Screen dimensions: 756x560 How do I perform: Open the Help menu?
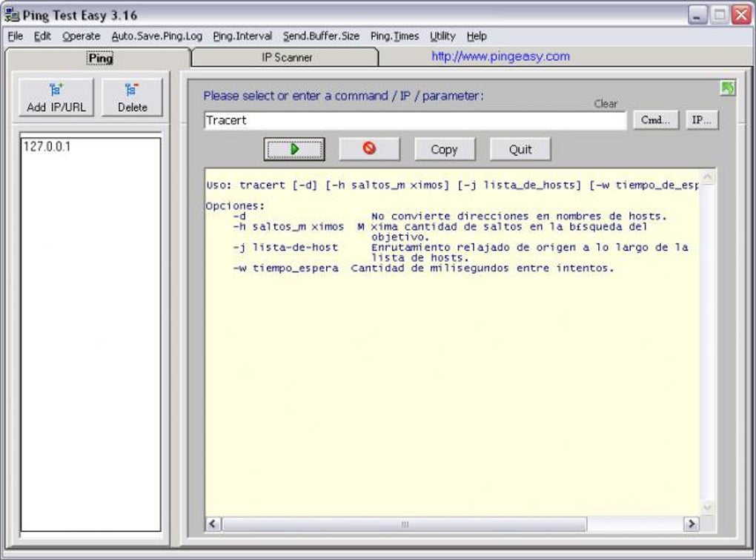[477, 36]
